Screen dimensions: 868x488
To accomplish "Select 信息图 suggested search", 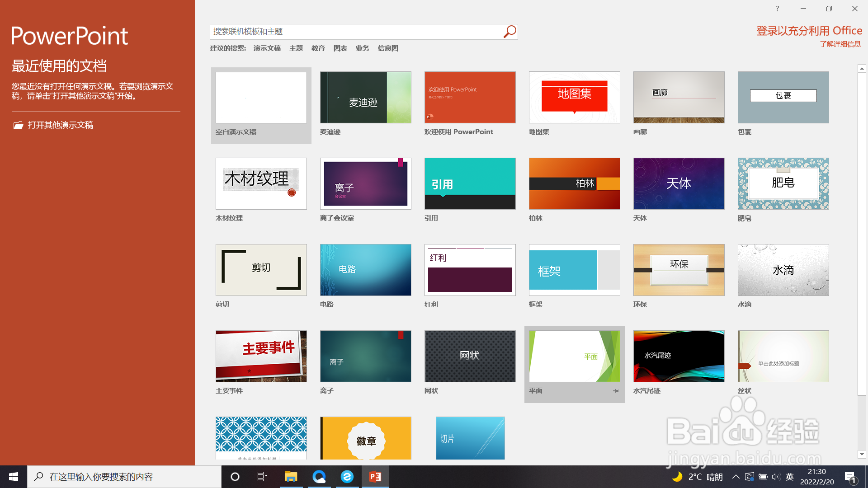I will (x=388, y=48).
